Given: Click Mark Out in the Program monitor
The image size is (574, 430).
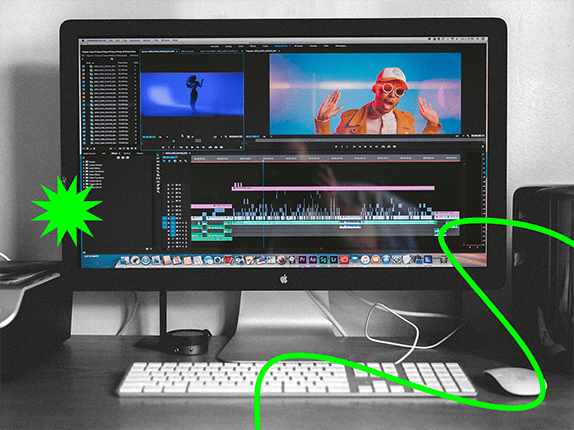Looking at the screenshot, I should click(x=347, y=146).
